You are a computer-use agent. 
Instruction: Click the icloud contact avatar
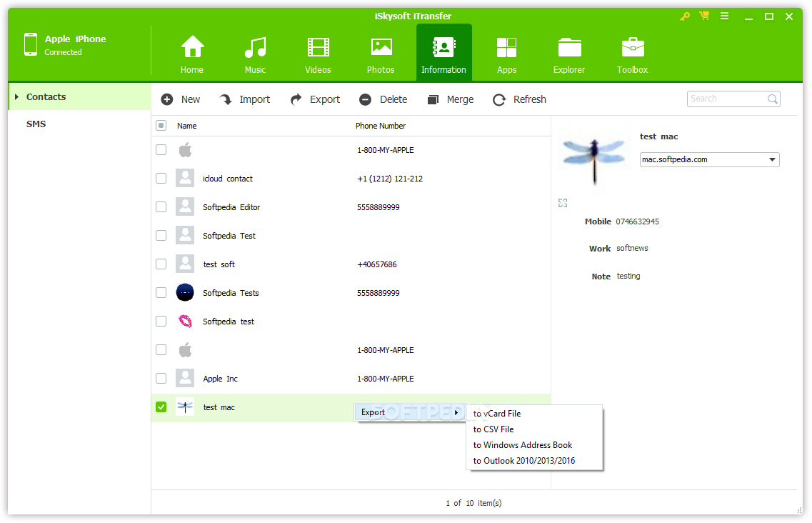coord(185,178)
